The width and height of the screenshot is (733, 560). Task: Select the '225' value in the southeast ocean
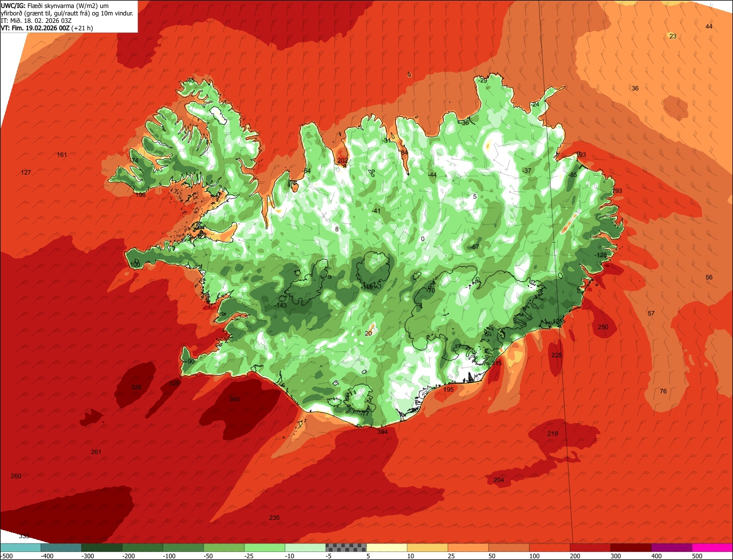pyautogui.click(x=557, y=355)
